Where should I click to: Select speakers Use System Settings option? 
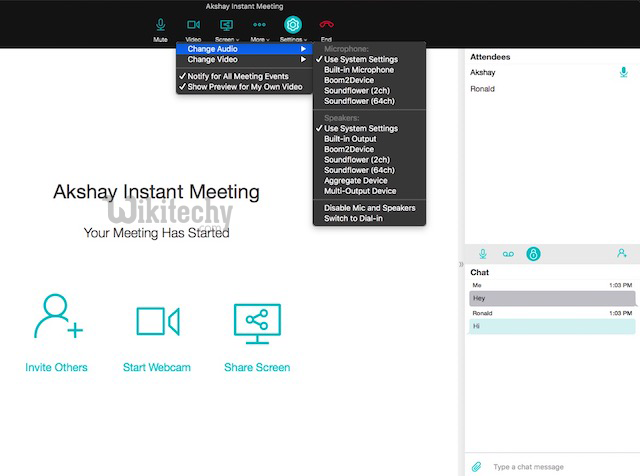pos(369,128)
